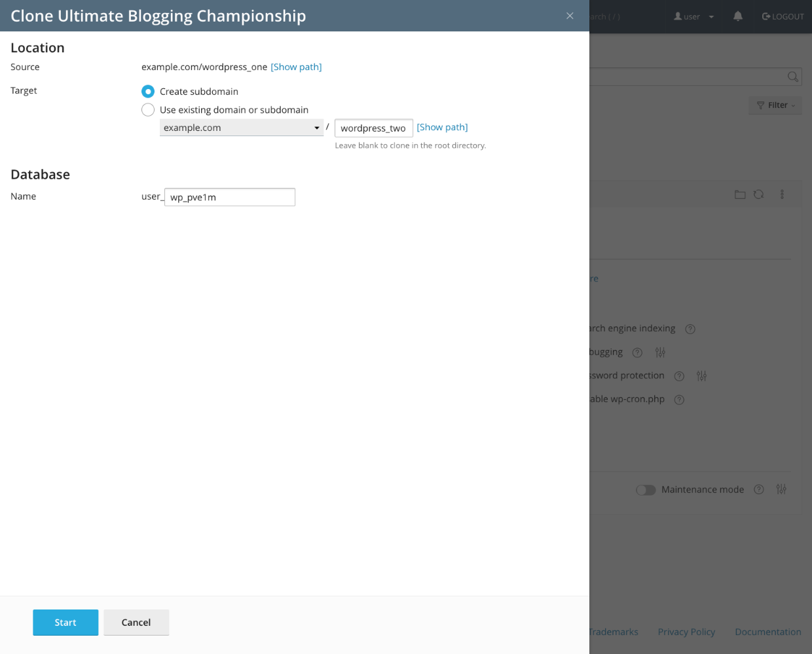Open maintenance mode settings sliders icon
Image resolution: width=812 pixels, height=654 pixels.
tap(781, 490)
